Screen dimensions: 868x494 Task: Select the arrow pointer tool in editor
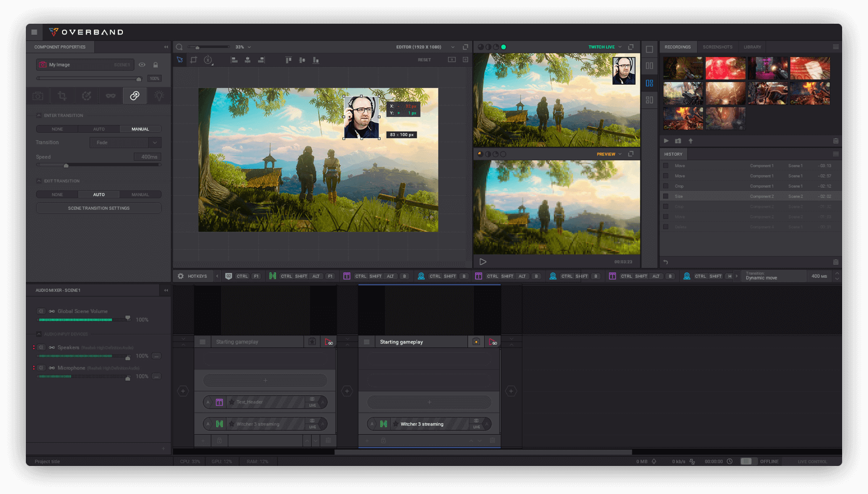[x=180, y=60]
